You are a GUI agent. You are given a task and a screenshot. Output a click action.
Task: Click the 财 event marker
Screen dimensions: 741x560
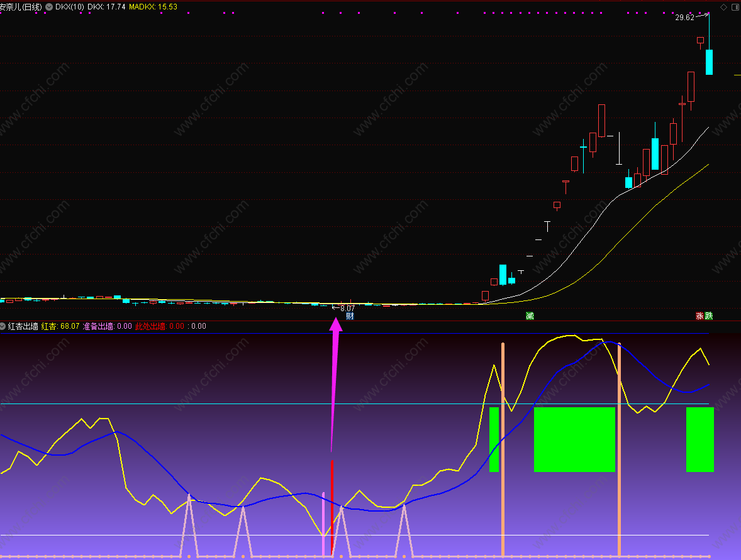coord(350,316)
